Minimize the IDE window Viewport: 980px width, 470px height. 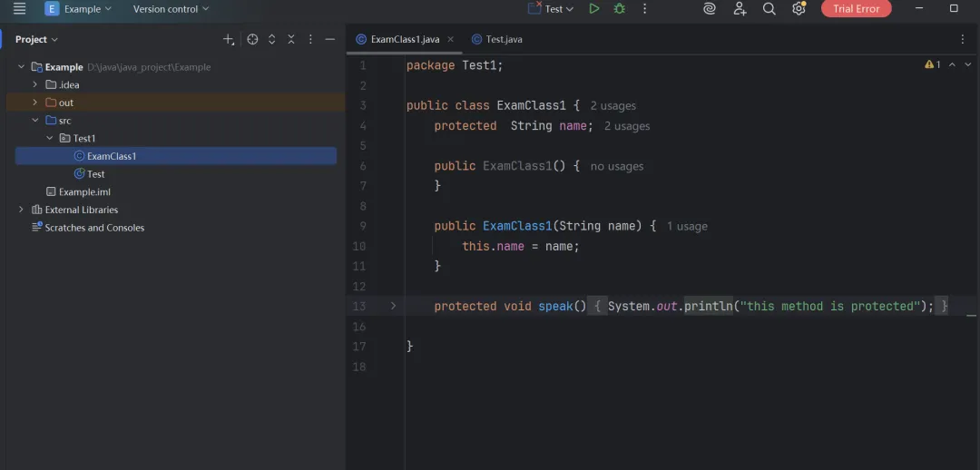918,9
